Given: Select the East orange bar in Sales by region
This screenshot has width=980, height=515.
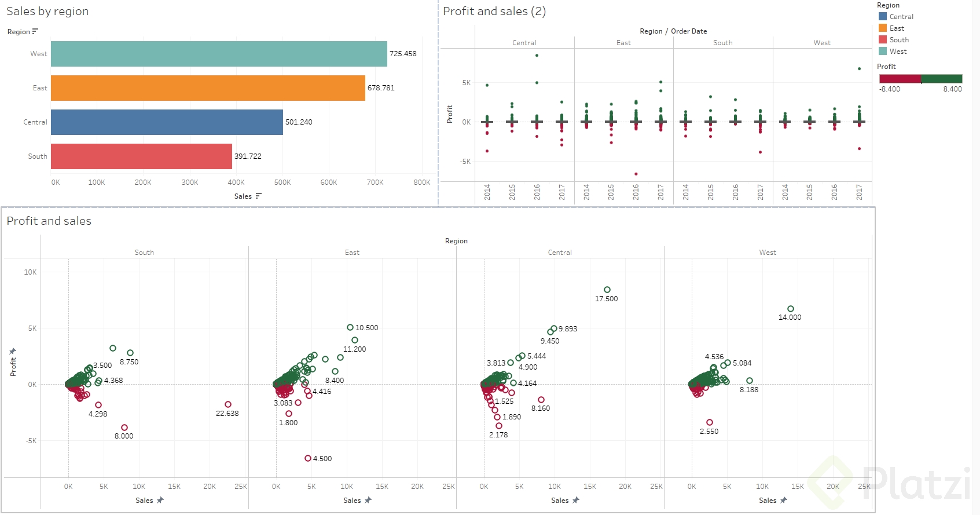Looking at the screenshot, I should coord(208,88).
